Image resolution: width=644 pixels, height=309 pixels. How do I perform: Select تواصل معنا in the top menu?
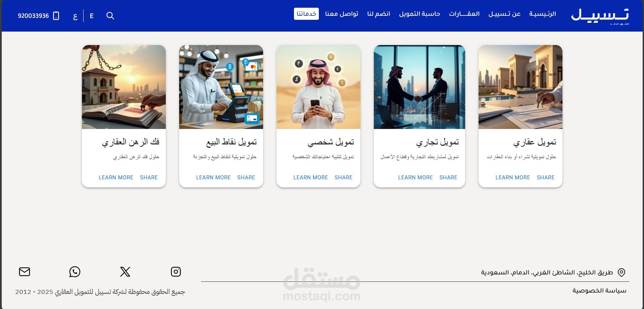pos(342,14)
